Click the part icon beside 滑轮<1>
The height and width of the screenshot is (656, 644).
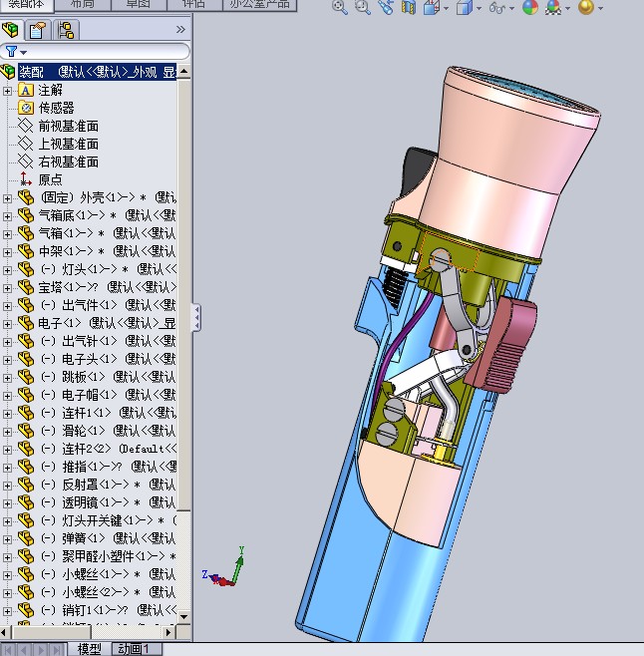pos(26,431)
